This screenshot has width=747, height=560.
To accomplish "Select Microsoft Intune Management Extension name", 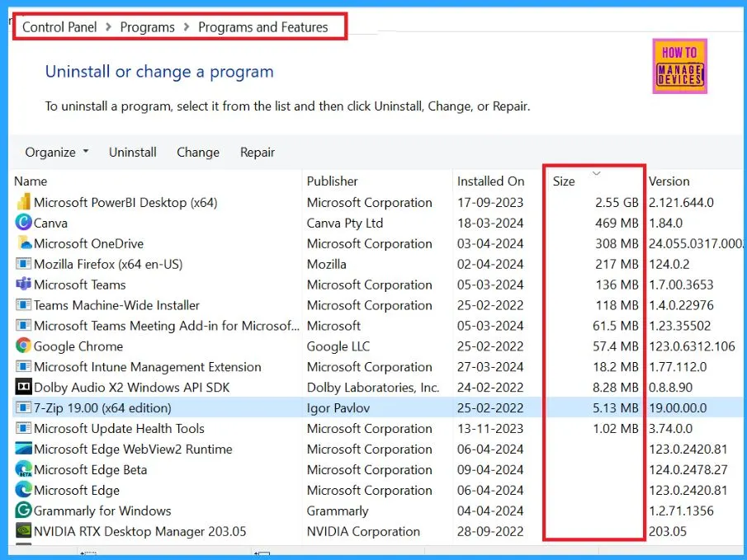I will tap(148, 367).
